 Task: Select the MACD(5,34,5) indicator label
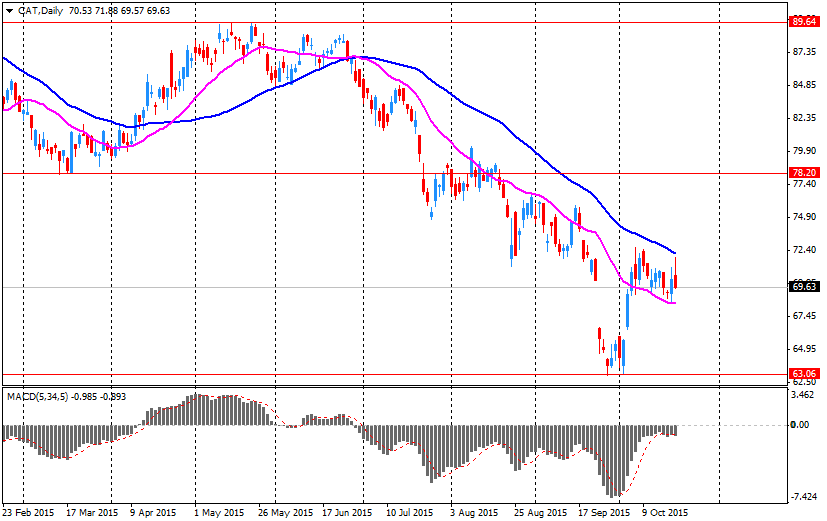(x=37, y=397)
